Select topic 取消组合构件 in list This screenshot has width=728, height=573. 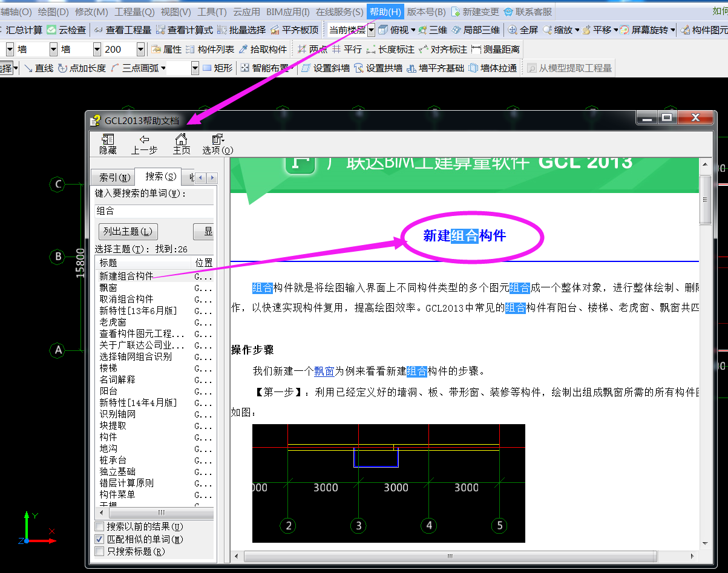coord(126,299)
